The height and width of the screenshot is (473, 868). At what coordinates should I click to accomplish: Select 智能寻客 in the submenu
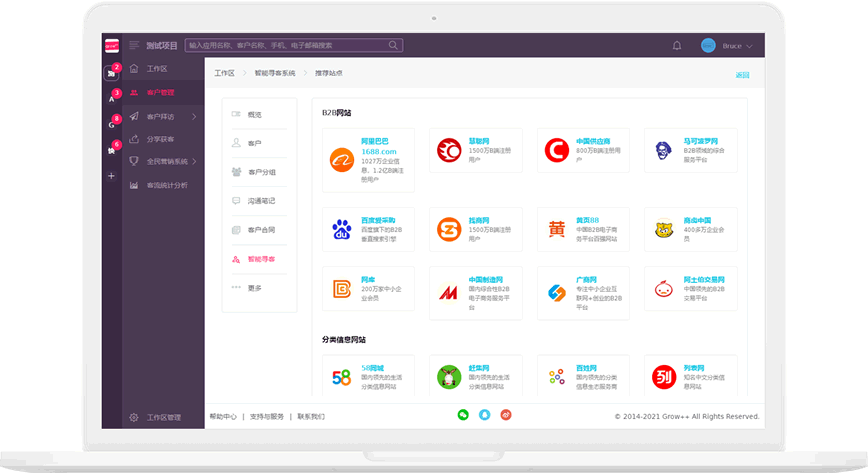point(260,259)
